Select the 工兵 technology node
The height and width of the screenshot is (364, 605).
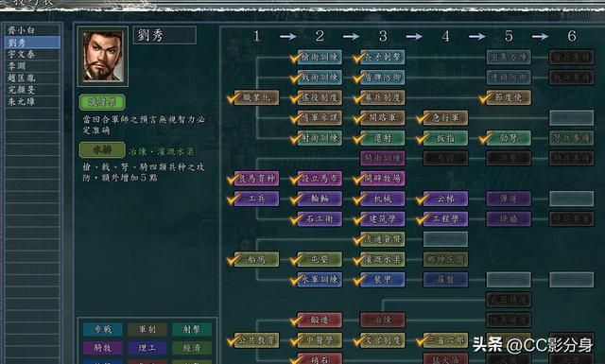coord(256,199)
